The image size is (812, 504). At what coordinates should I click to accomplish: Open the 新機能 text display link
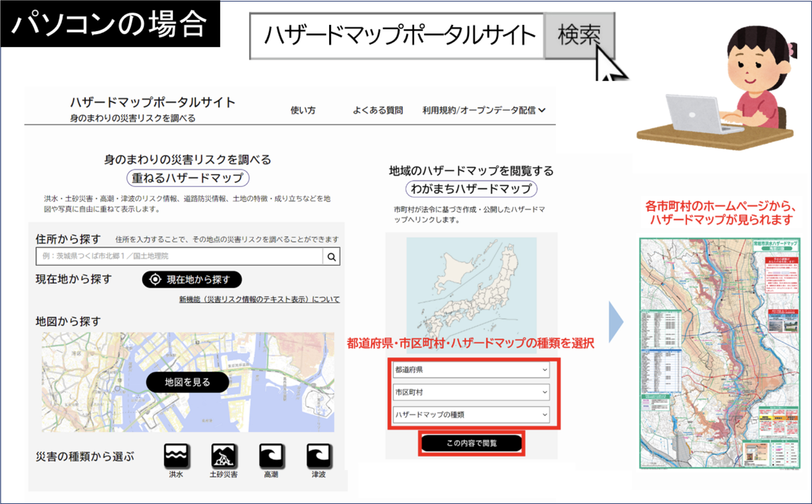(259, 299)
